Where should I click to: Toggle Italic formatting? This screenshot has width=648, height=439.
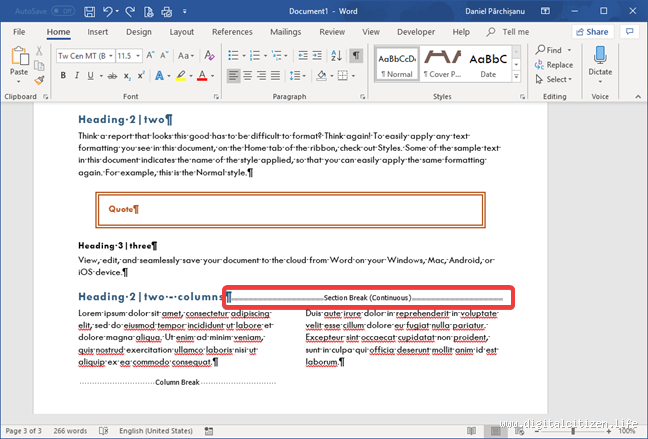(x=78, y=76)
